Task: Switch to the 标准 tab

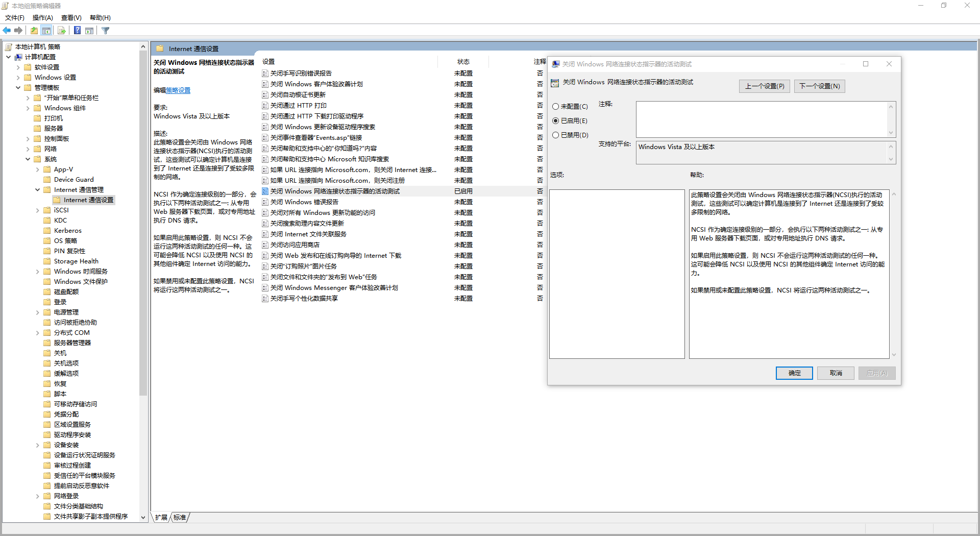Action: [x=180, y=517]
